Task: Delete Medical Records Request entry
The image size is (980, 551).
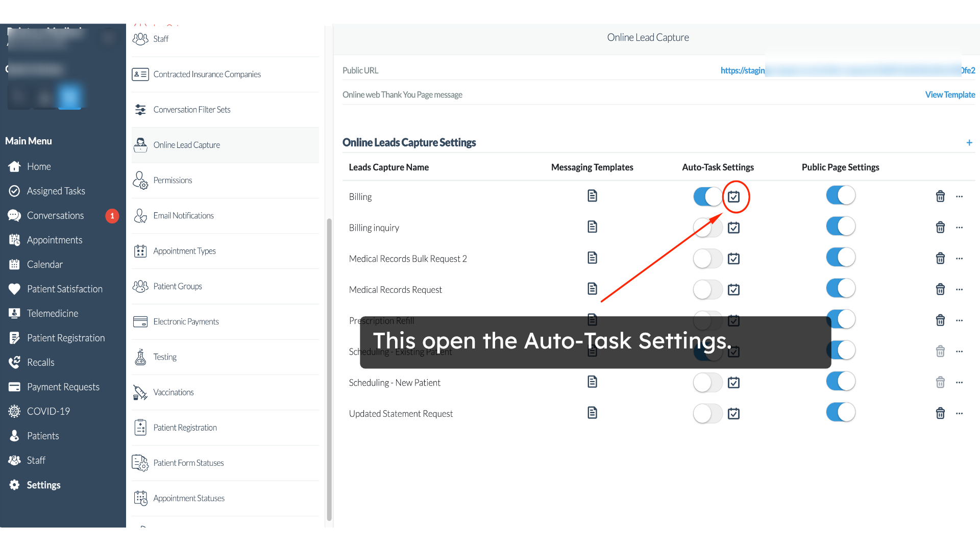Action: point(940,290)
